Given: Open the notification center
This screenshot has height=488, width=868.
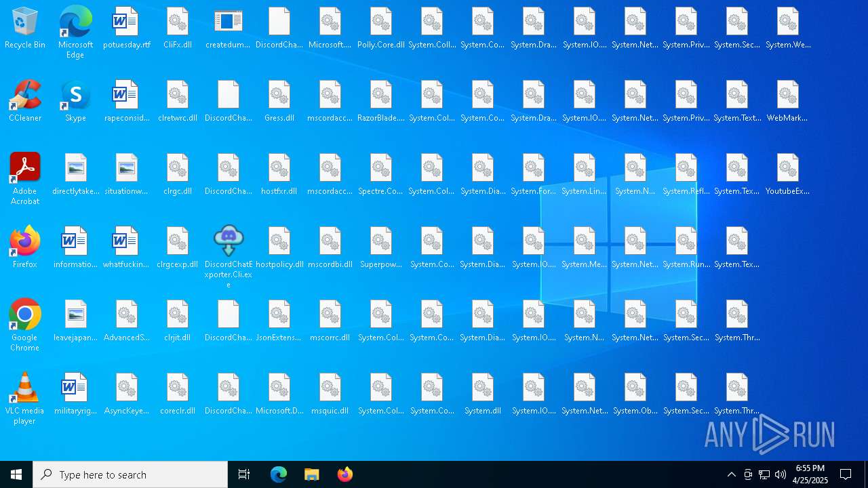Looking at the screenshot, I should (846, 474).
